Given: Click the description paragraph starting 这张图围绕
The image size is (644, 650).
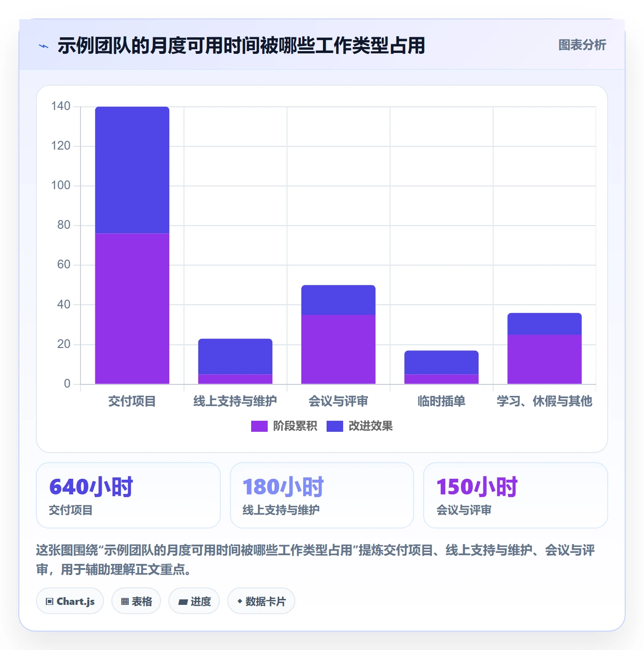Looking at the screenshot, I should [316, 560].
